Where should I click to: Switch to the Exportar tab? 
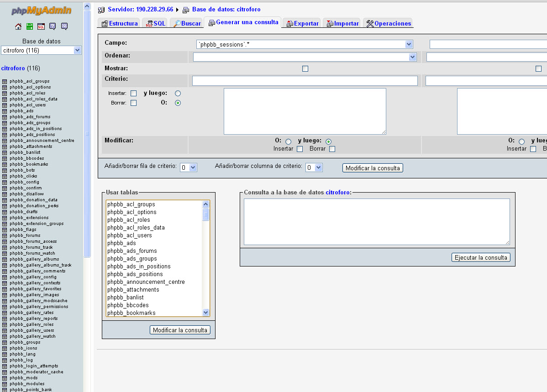point(302,23)
